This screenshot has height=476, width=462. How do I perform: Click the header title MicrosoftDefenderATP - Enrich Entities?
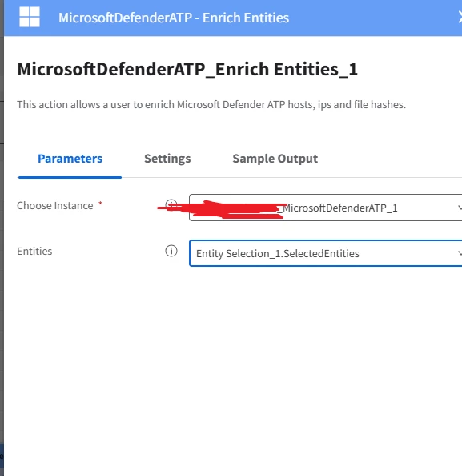tap(174, 18)
